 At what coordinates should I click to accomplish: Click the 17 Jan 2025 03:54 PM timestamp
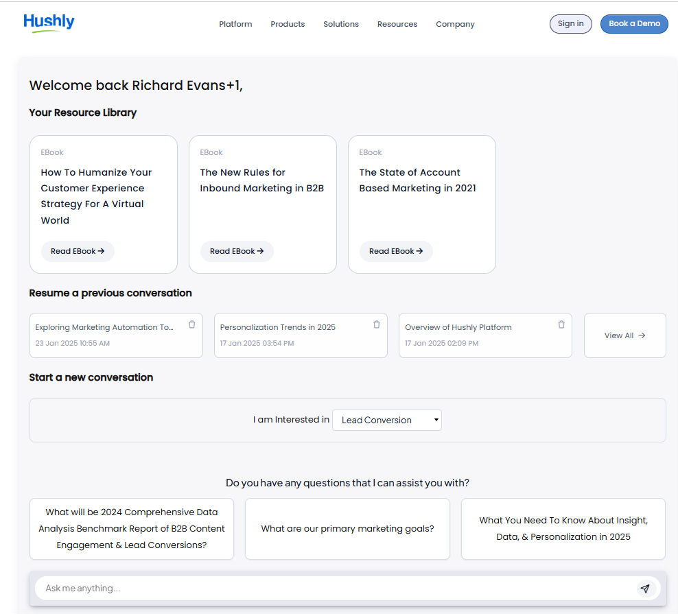257,343
